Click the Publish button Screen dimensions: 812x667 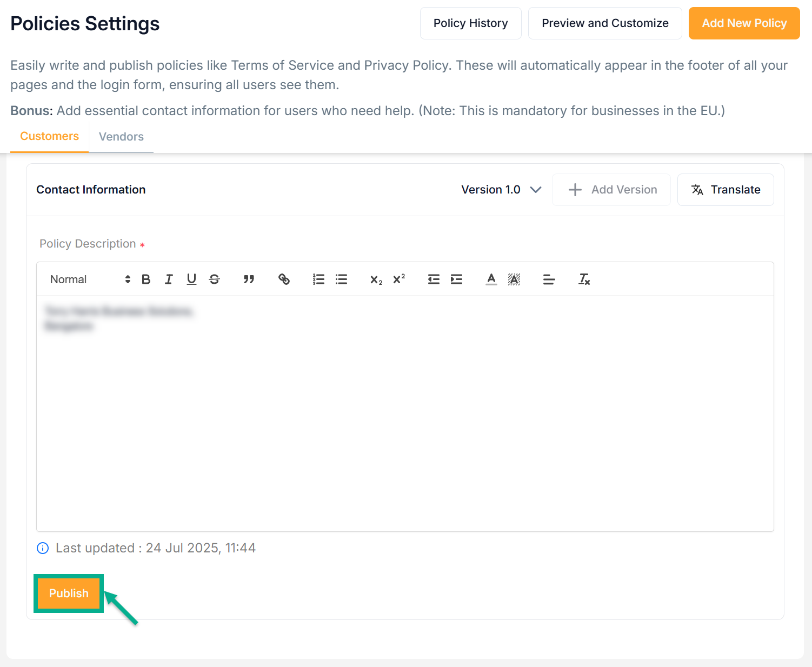coord(69,593)
